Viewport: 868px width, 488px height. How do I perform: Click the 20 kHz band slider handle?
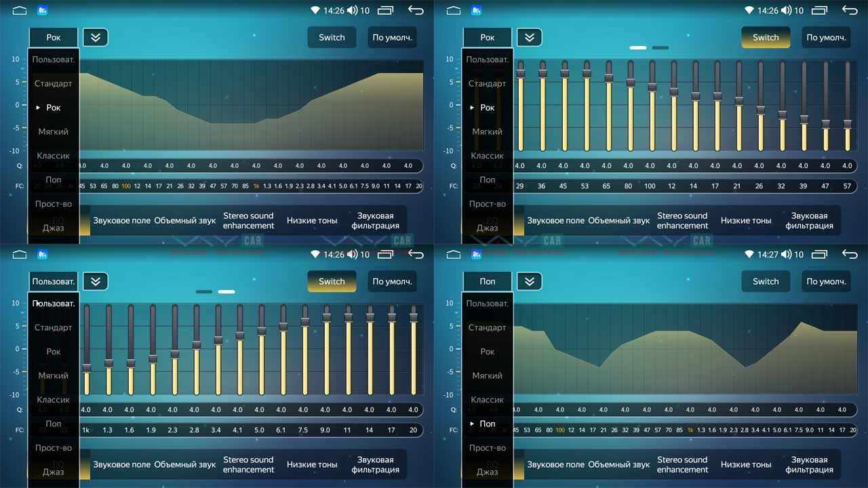[413, 317]
